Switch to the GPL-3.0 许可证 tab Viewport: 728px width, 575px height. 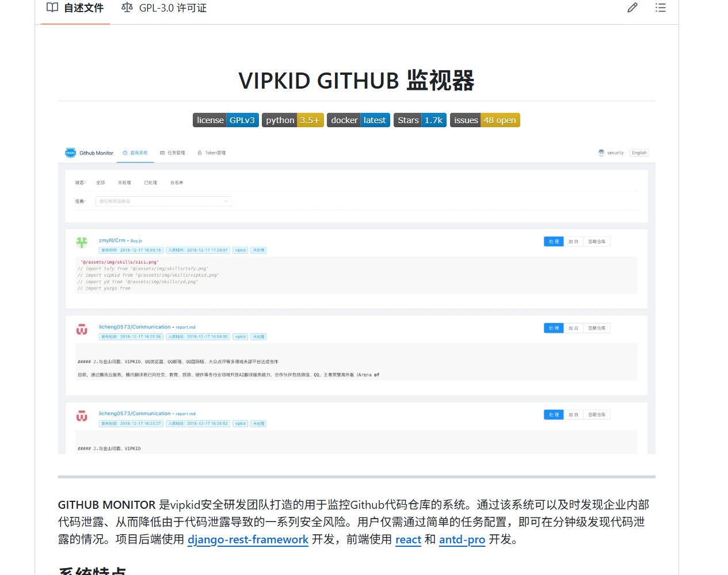coord(164,8)
